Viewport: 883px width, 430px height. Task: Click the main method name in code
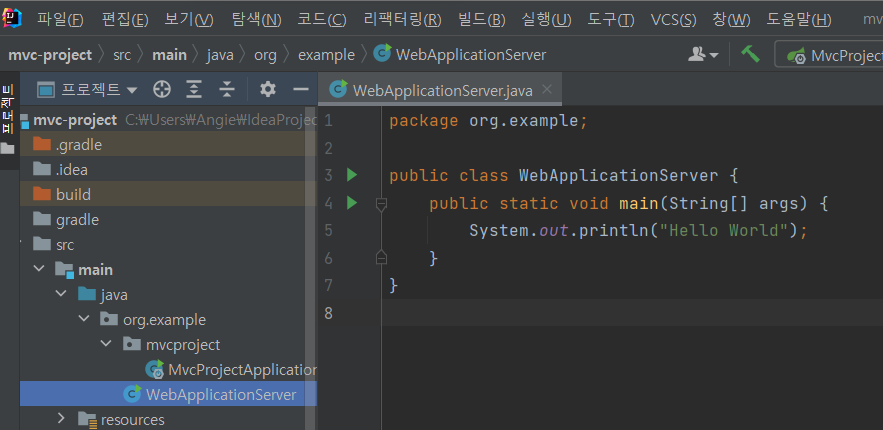639,203
